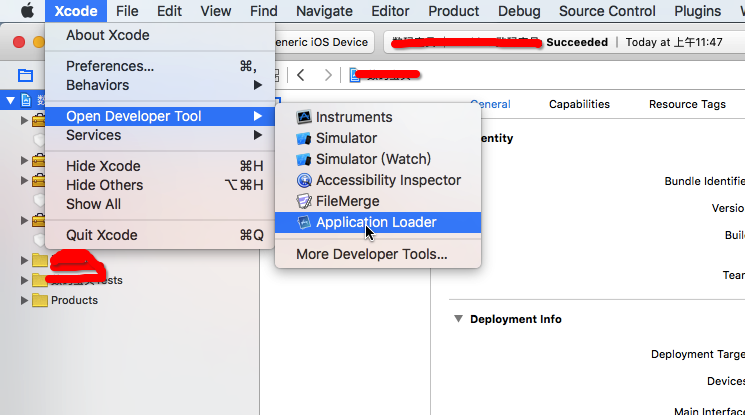Open the Product menu
The image size is (745, 415).
point(453,11)
